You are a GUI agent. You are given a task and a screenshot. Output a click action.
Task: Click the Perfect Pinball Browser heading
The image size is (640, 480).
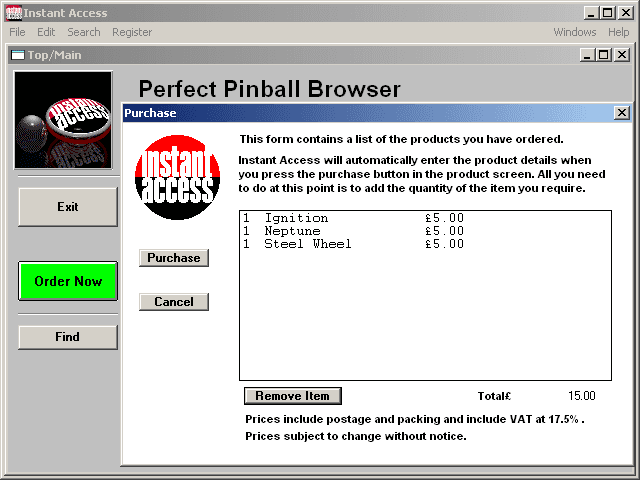click(270, 89)
